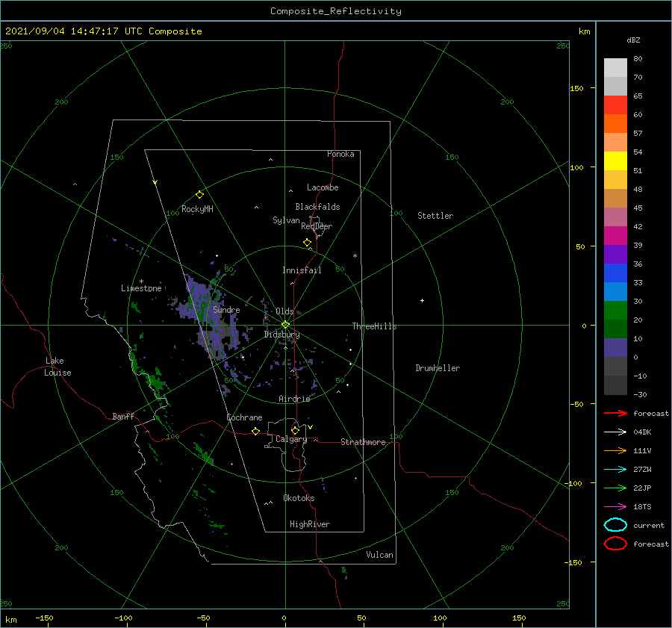This screenshot has height=628, width=672.
Task: Click the red forecast arrow in the legend
Action: (x=615, y=413)
